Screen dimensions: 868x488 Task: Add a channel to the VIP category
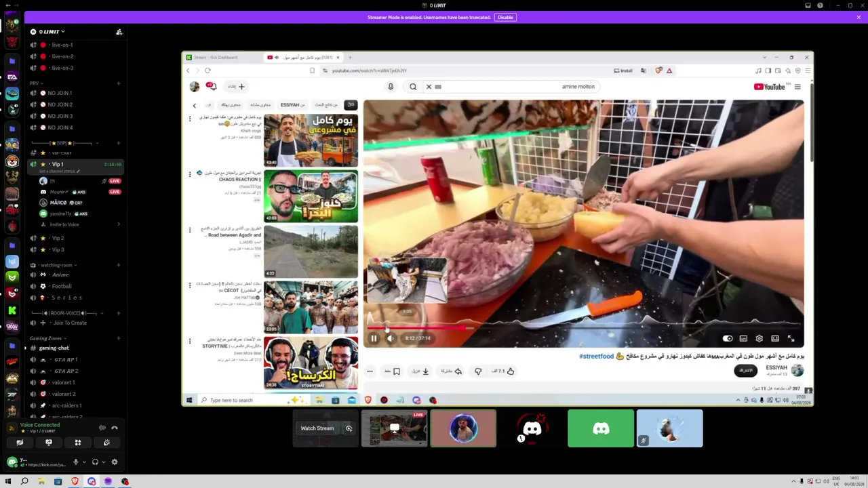click(x=118, y=143)
